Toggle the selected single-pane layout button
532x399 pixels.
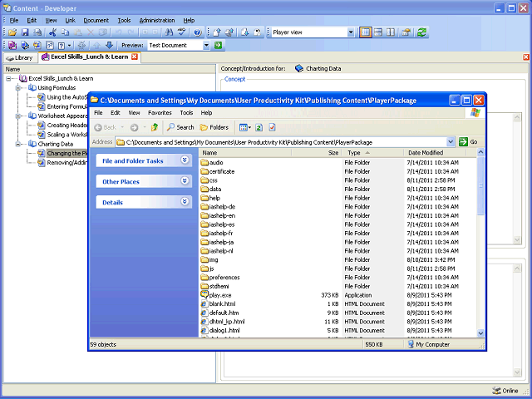click(x=366, y=32)
